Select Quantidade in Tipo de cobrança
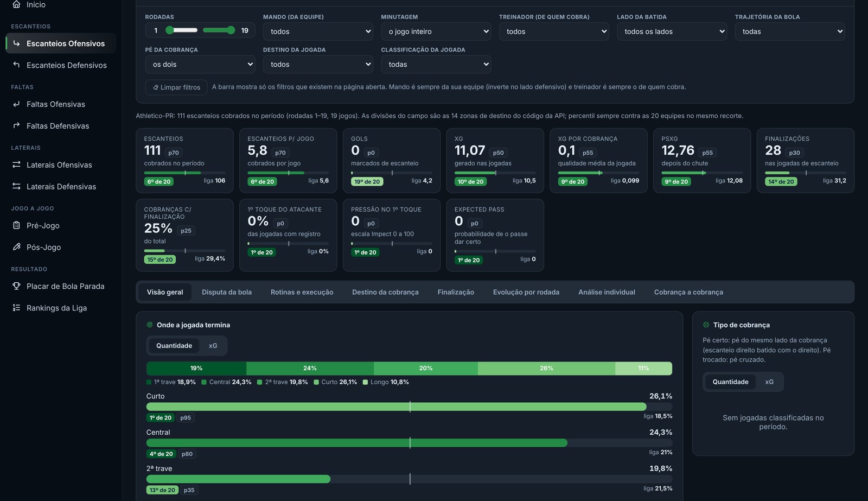 [730, 382]
